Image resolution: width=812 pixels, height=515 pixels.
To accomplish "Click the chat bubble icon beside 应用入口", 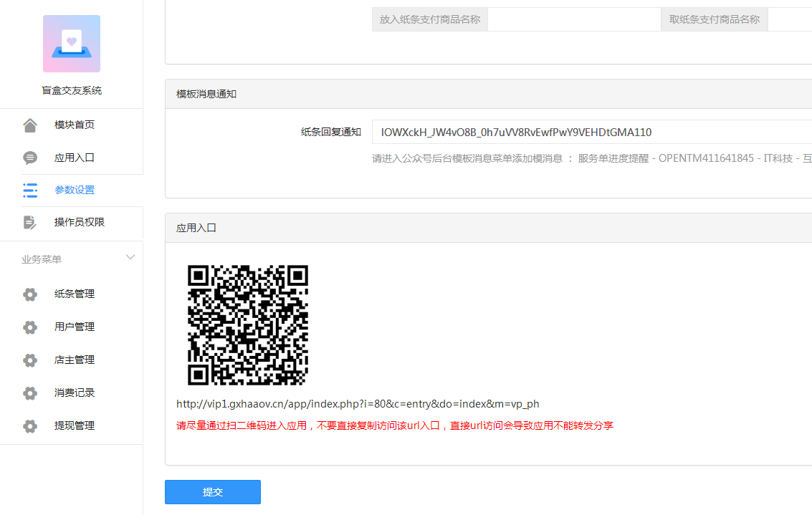I will pos(30,158).
